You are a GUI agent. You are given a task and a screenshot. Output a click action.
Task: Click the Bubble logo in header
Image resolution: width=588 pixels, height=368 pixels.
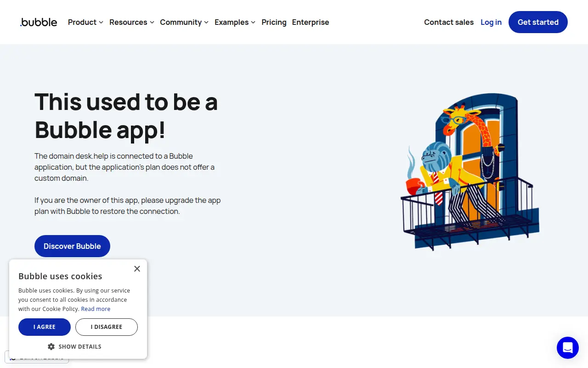(x=39, y=22)
